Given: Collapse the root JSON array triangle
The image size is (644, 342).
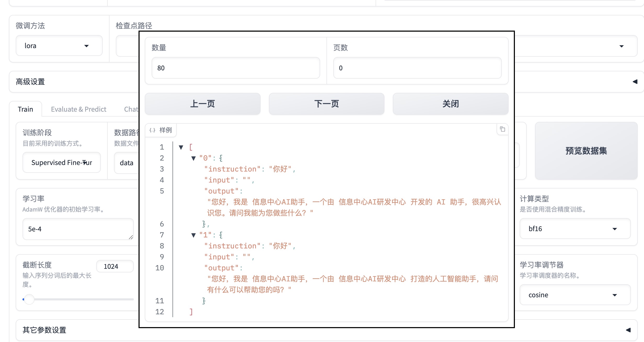Looking at the screenshot, I should pyautogui.click(x=181, y=147).
